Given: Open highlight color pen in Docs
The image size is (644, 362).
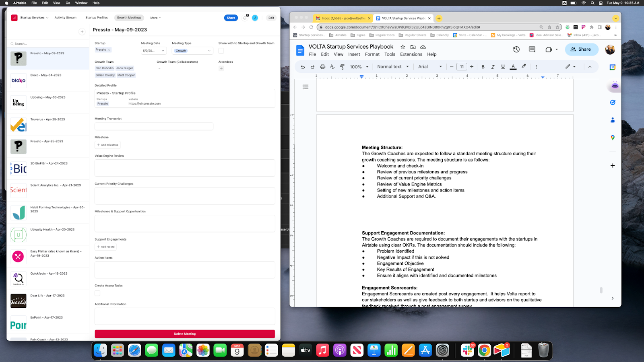Looking at the screenshot, I should tap(524, 66).
